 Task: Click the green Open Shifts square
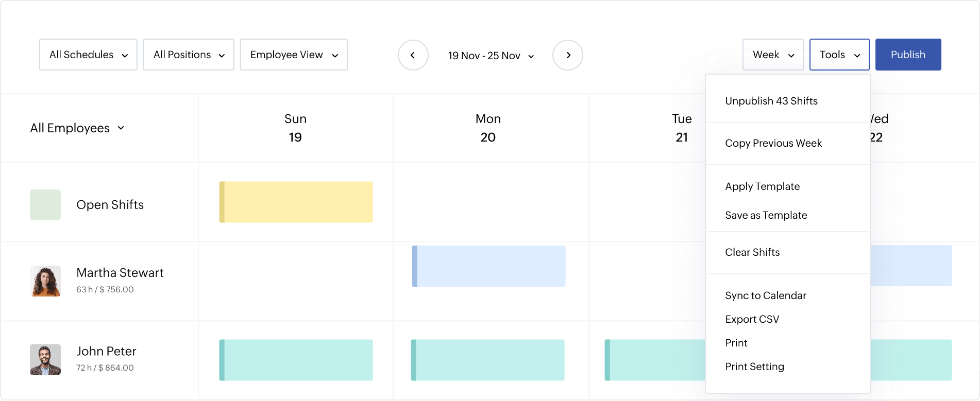(45, 205)
